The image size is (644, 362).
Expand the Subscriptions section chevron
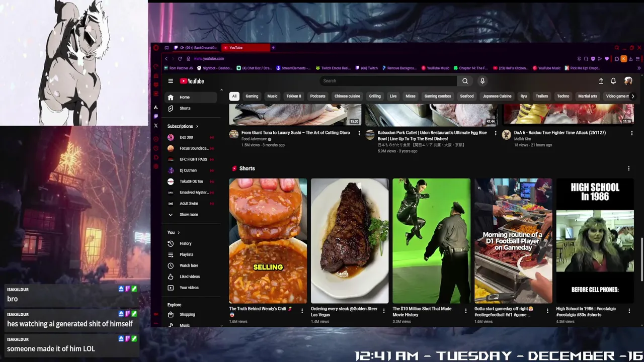pos(197,126)
